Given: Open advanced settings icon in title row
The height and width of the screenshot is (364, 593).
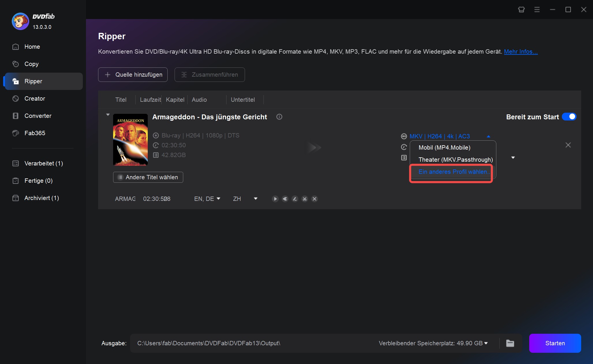Looking at the screenshot, I should (285, 199).
